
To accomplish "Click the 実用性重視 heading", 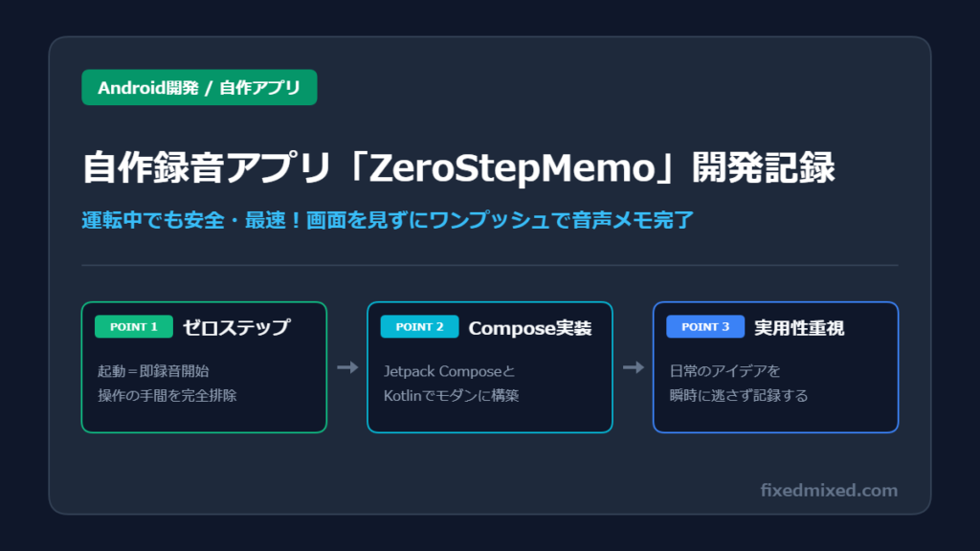I will click(799, 328).
